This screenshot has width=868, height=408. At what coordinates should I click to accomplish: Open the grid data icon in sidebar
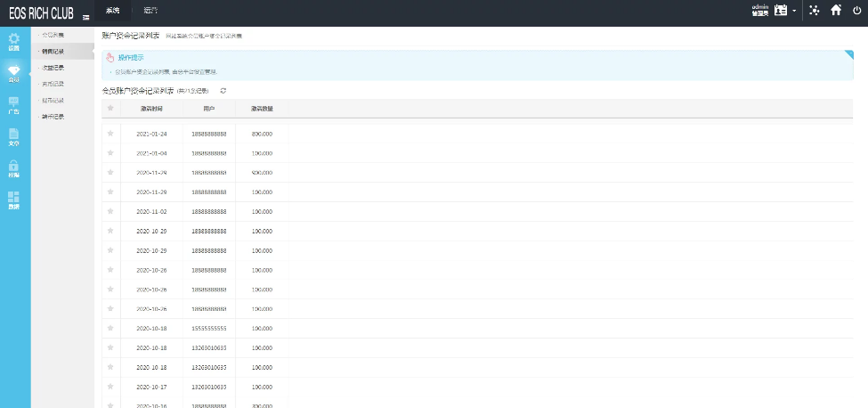(x=13, y=200)
